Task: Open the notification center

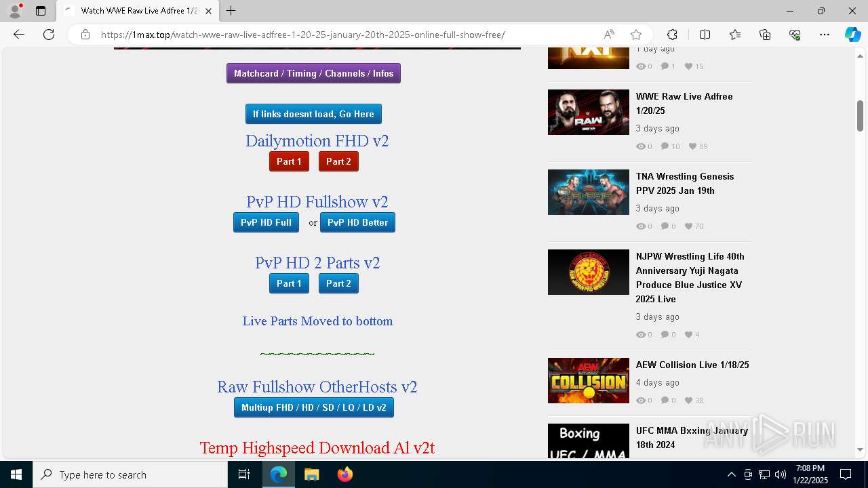Action: click(846, 474)
